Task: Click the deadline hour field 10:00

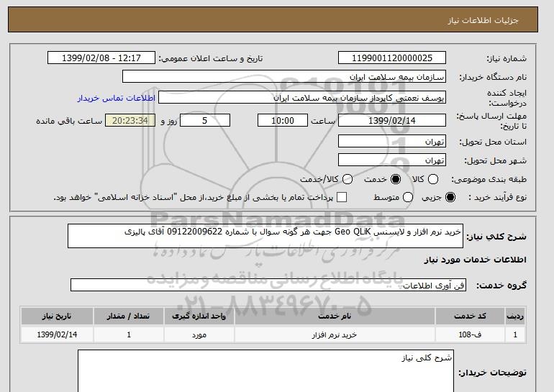Action: [283, 120]
